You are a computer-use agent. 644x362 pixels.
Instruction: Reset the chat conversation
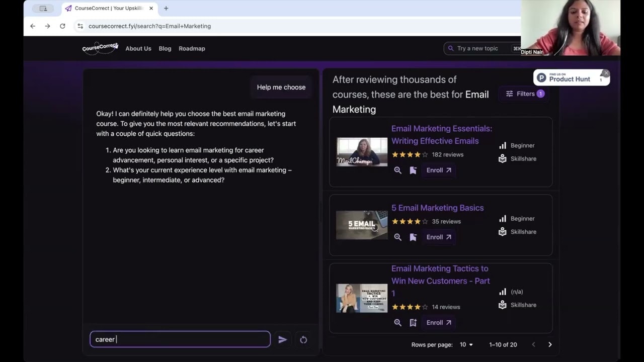[x=303, y=339]
